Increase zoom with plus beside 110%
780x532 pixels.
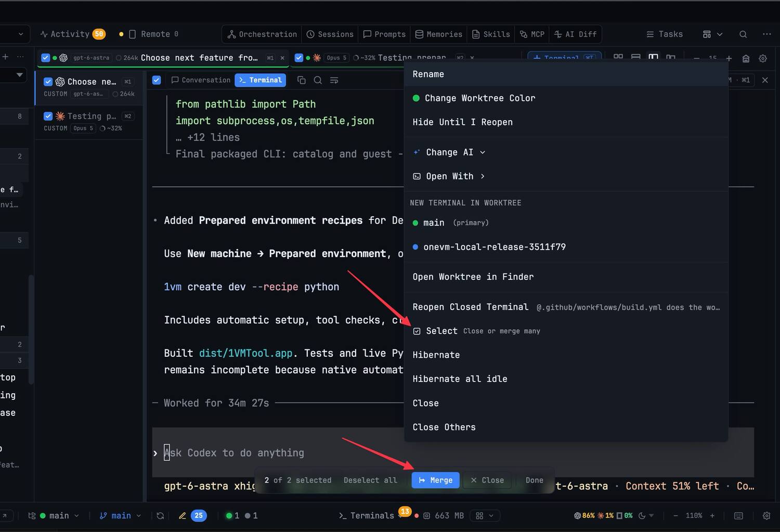tap(712, 515)
